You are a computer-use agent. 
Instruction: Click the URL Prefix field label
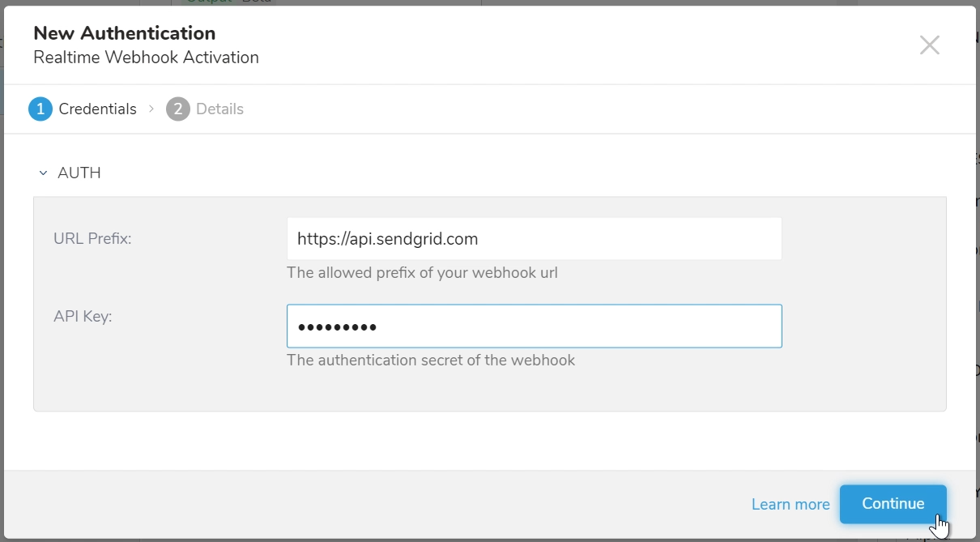click(92, 239)
